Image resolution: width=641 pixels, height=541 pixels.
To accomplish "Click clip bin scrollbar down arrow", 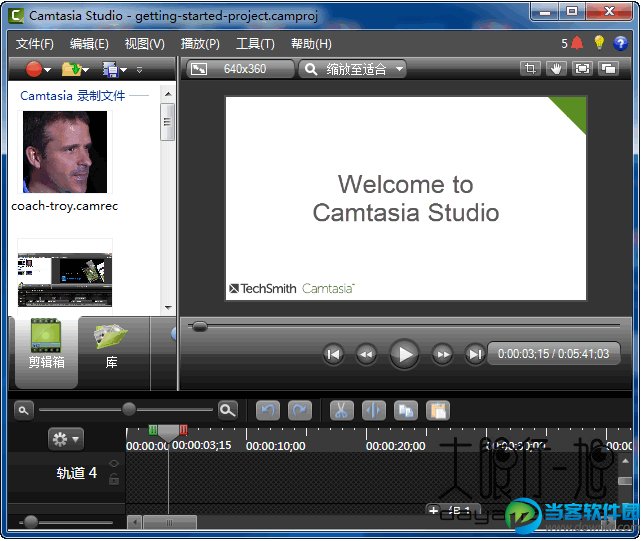I will [x=168, y=308].
